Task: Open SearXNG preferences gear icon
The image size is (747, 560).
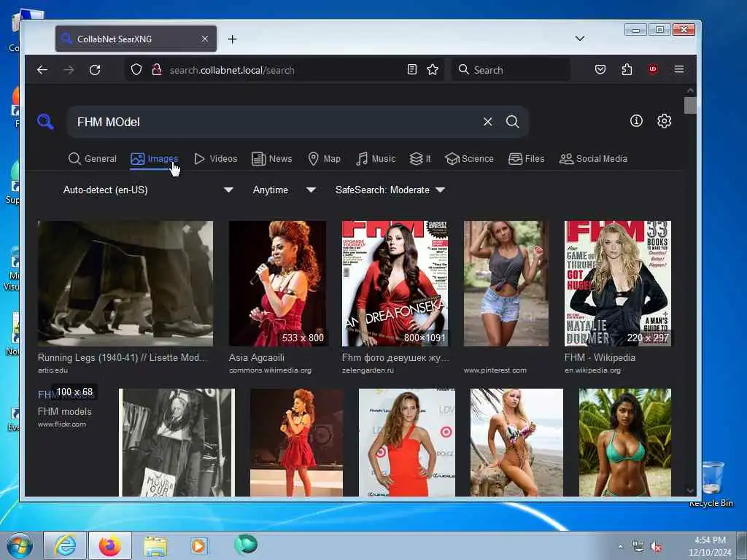Action: (x=664, y=121)
